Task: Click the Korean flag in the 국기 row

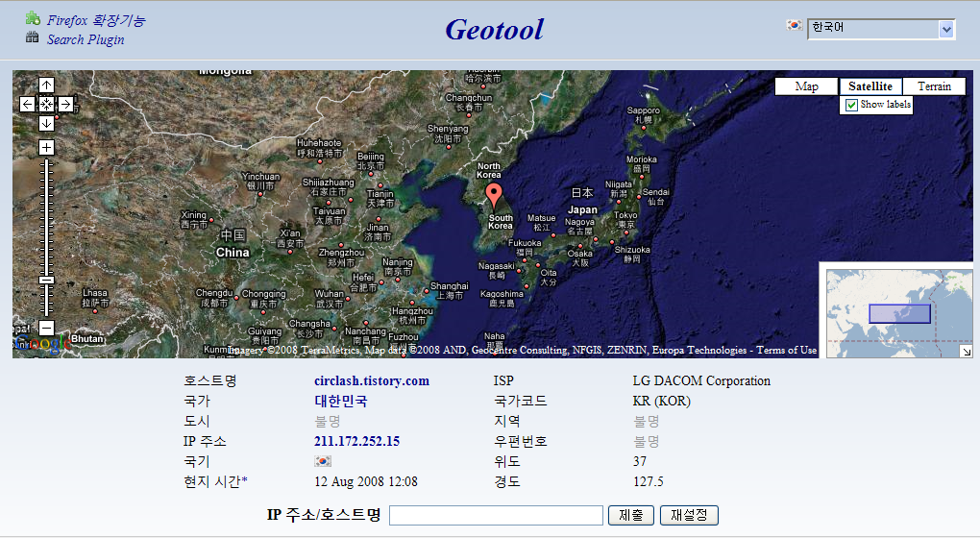Action: (x=323, y=461)
